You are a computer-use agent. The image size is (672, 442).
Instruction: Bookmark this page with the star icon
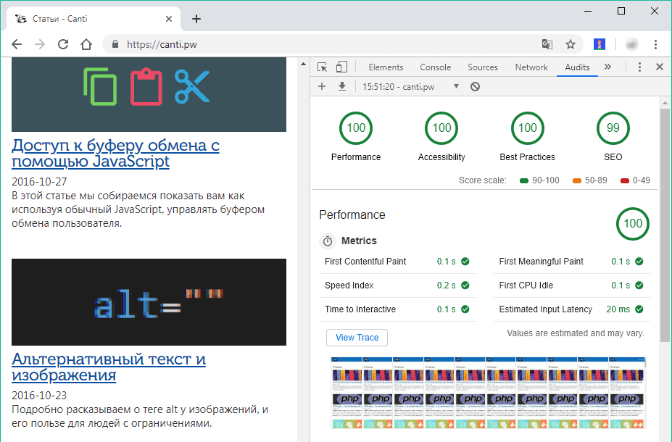pos(570,44)
